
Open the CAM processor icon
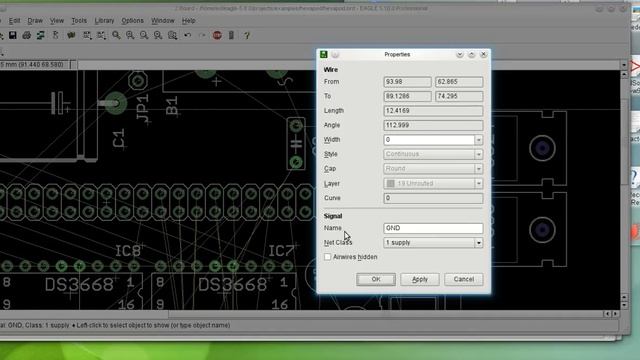pos(40,36)
